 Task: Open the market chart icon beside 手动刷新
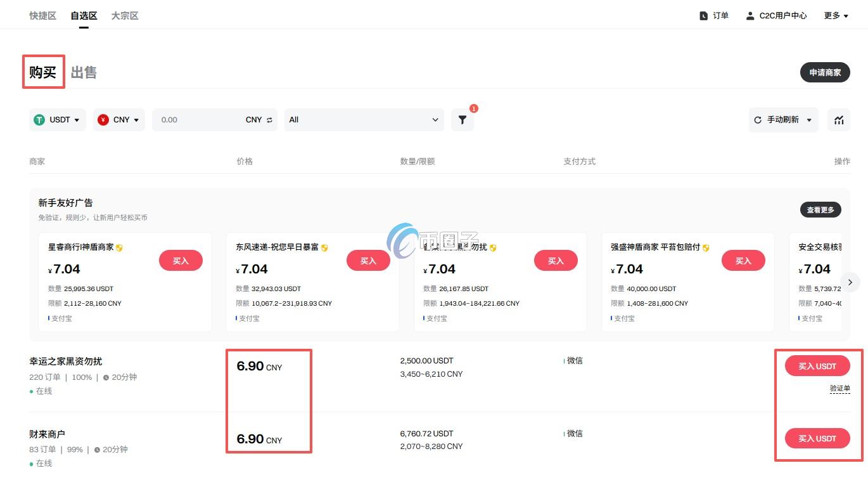point(838,119)
